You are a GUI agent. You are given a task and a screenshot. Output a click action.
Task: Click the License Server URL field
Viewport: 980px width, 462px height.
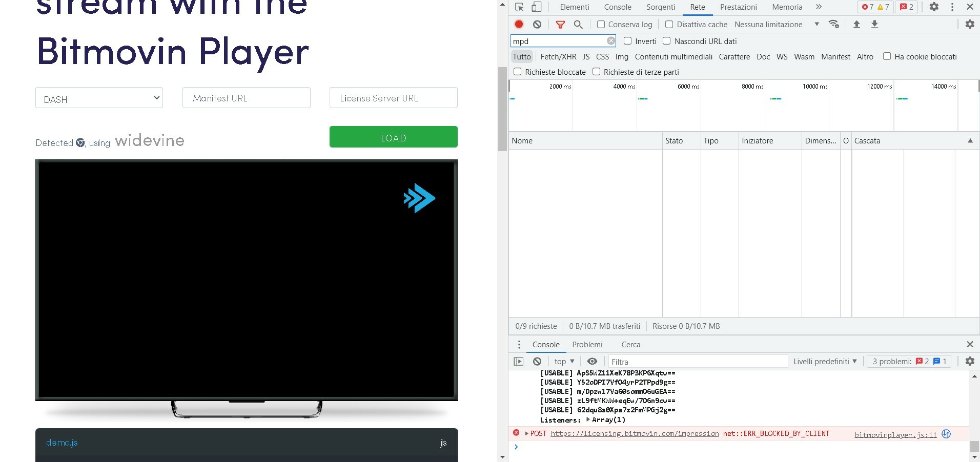click(394, 98)
